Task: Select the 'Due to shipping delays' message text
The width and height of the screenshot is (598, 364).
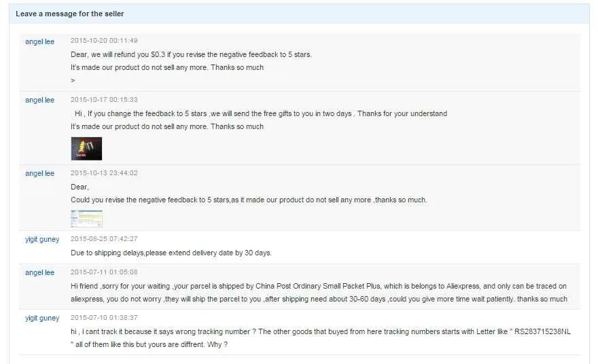Action: coord(171,253)
